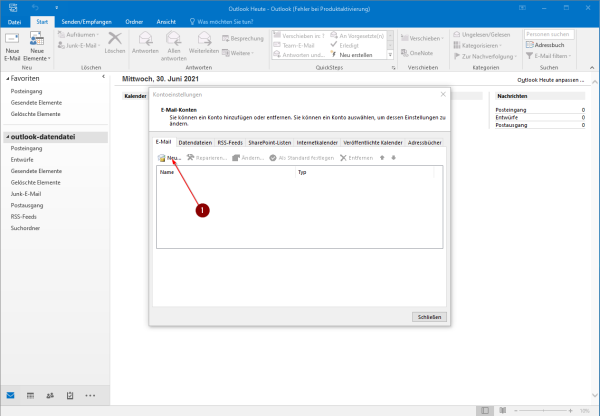Screen dimensions: 600x416
Task: Click the Undo arrow in title bar
Action: [x=35, y=7]
